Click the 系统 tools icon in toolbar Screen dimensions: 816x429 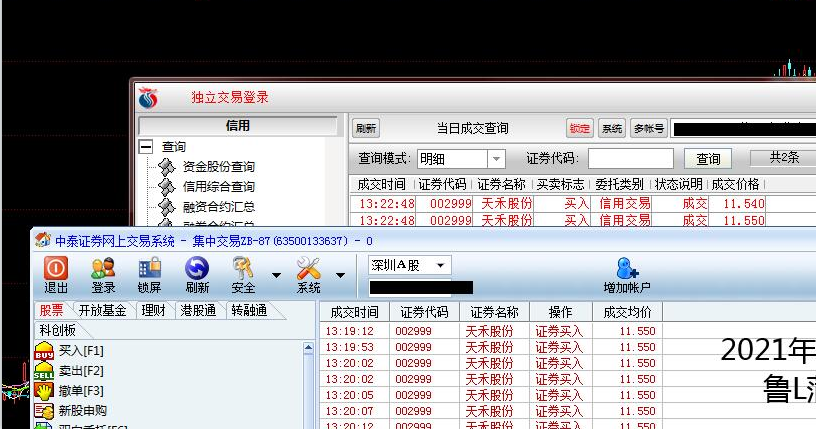pos(308,269)
